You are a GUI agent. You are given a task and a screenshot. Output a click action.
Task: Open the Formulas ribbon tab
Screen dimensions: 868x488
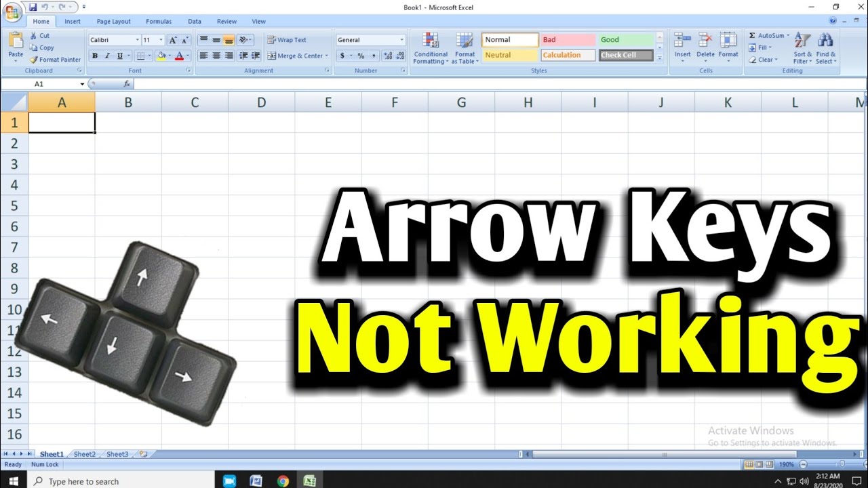[x=159, y=22]
